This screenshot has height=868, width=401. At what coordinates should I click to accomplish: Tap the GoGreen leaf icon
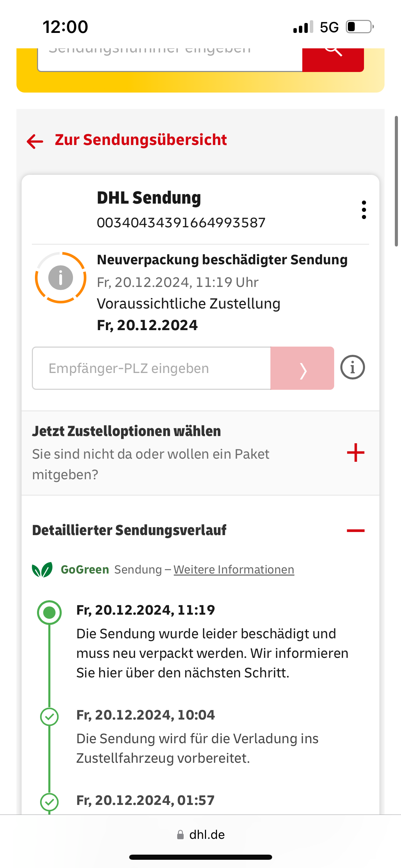42,570
